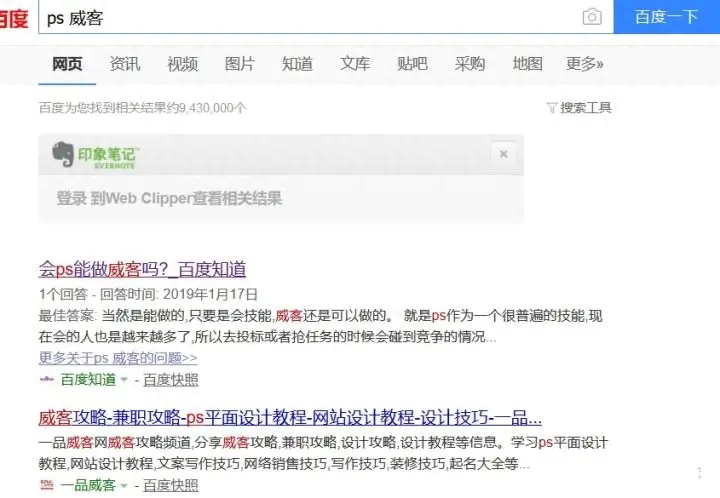Click the green 一品威客 source link
This screenshot has height=498, width=720.
[x=88, y=485]
